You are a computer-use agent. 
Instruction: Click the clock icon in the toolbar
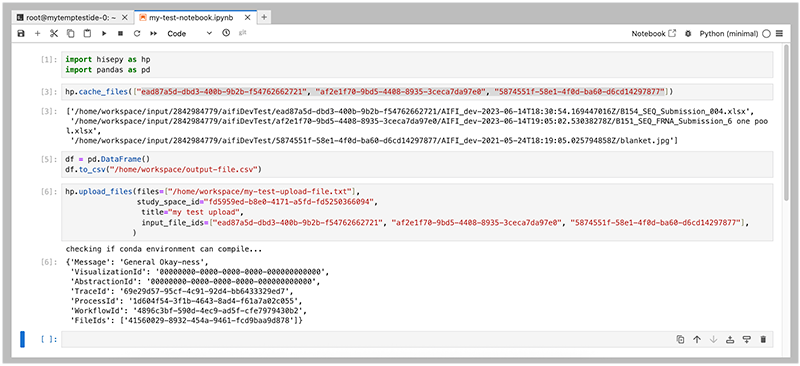(x=226, y=33)
